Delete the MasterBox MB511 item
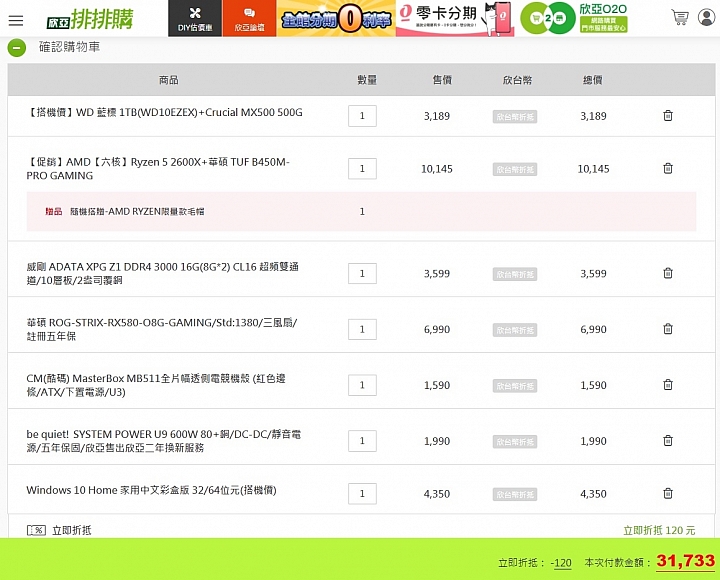Image resolution: width=720 pixels, height=580 pixels. 668,385
